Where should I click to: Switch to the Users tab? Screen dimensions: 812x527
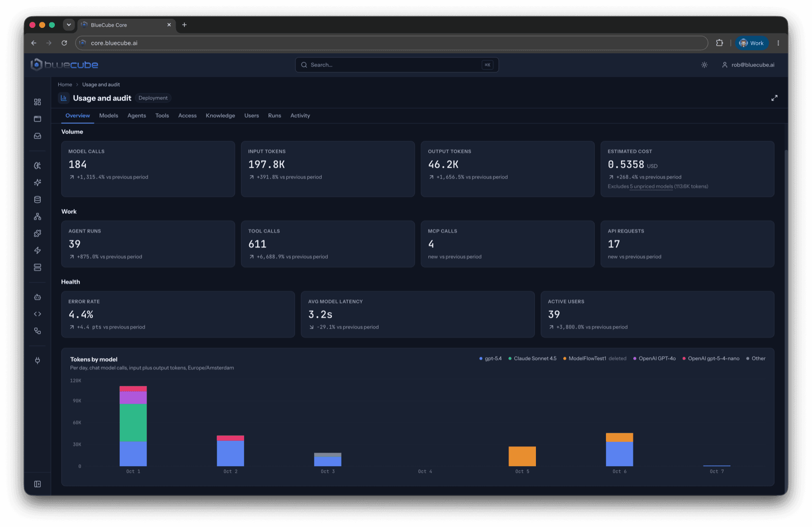pos(252,116)
